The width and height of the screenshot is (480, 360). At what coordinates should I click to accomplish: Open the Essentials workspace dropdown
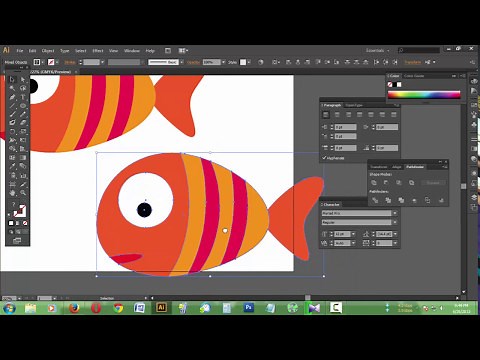point(378,51)
